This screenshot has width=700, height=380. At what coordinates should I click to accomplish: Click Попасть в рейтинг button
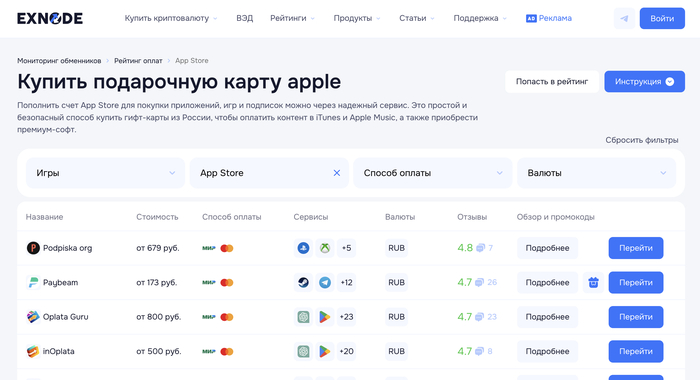point(552,82)
